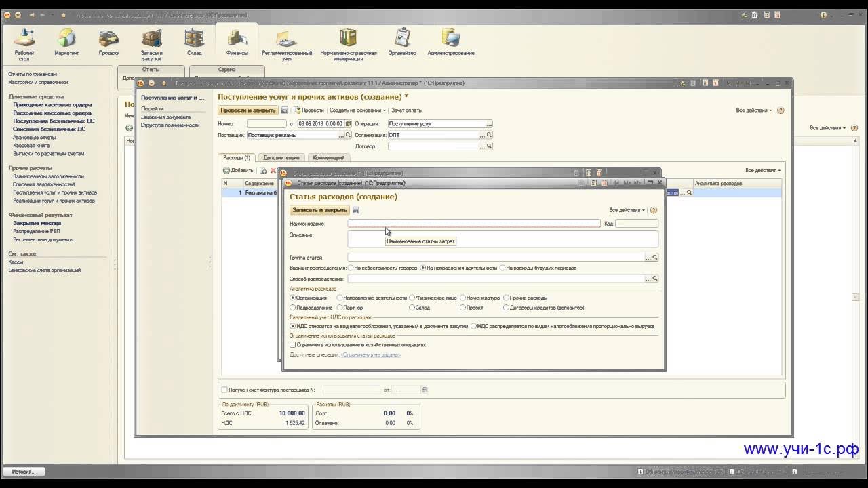
Task: Select the На направления деятельности option
Action: pos(458,268)
